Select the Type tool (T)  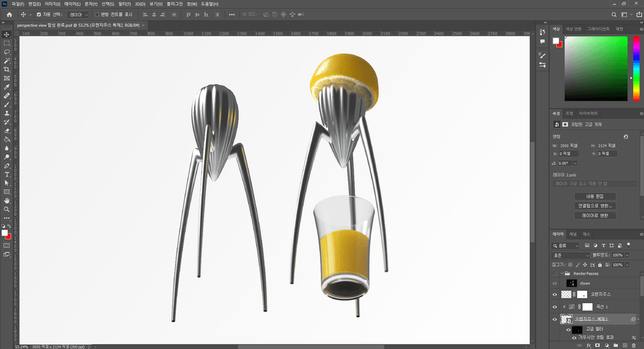(7, 174)
